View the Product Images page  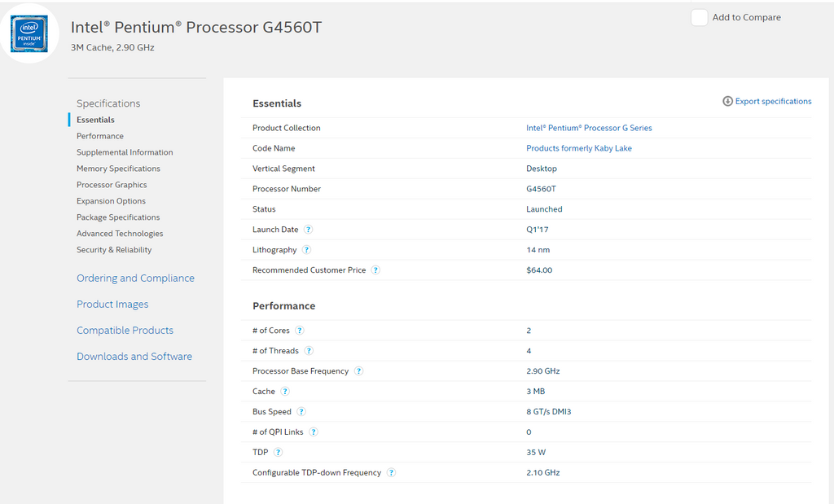112,304
